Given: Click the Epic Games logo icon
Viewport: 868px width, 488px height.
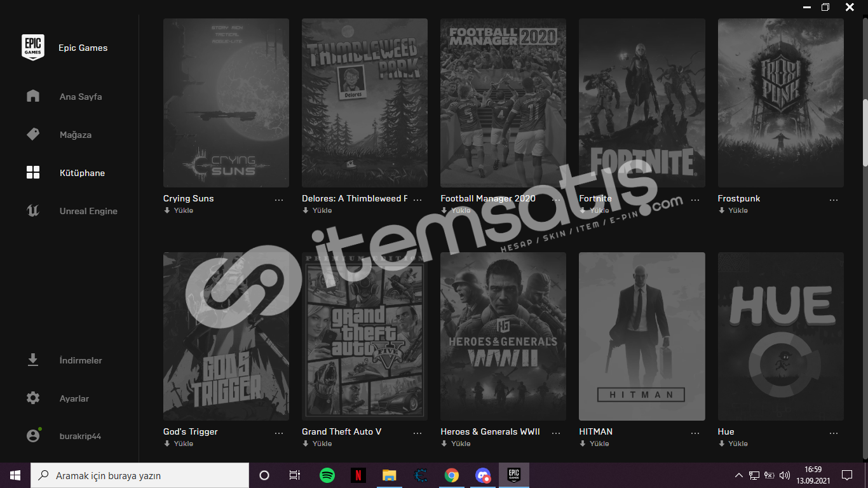Looking at the screenshot, I should [33, 47].
